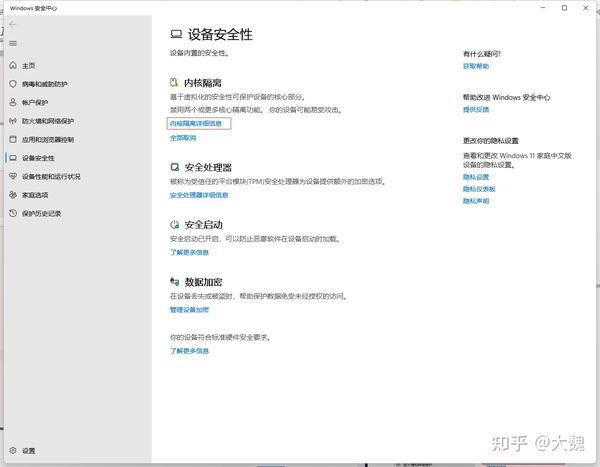
Task: Go to 主页 (Home) via its house icon
Action: click(x=13, y=65)
